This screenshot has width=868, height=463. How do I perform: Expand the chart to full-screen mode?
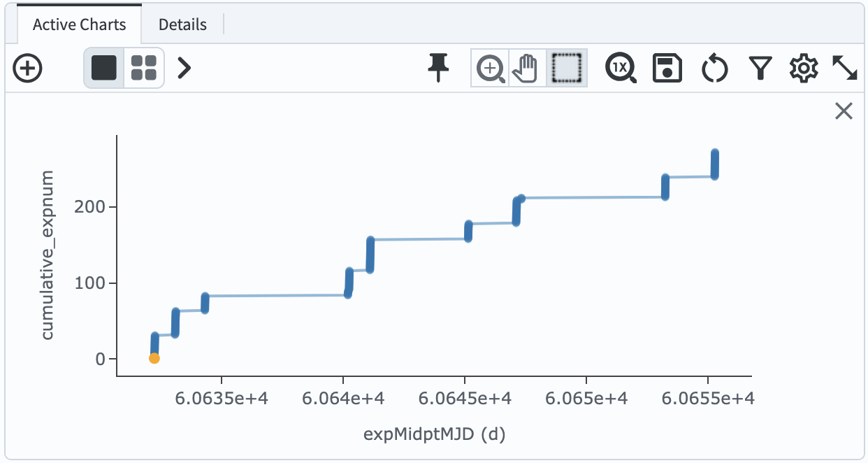(846, 68)
